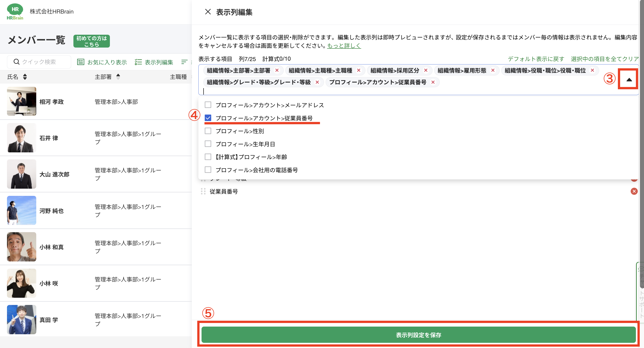This screenshot has height=348, width=644.
Task: Remove the 組織情報>主部署>主部署 chip
Action: pyautogui.click(x=277, y=70)
